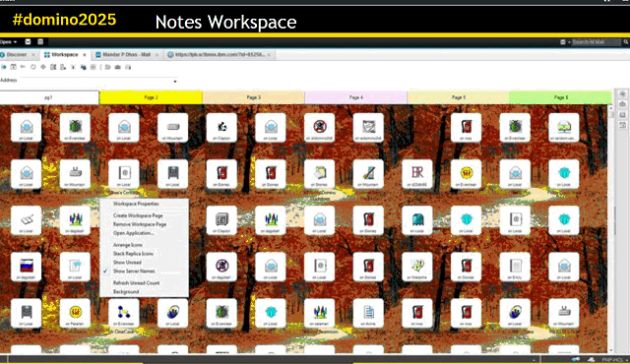630x364 pixels.
Task: Open the safe icon on Clayton
Action: click(x=221, y=220)
